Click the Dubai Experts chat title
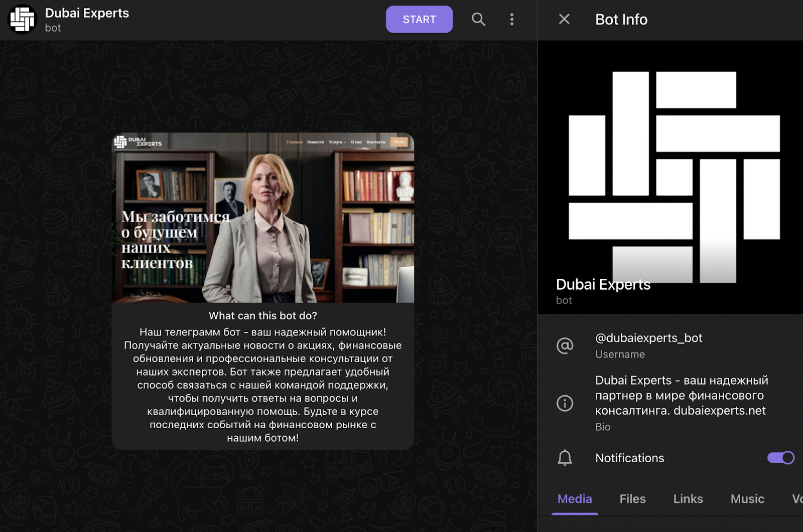This screenshot has width=803, height=532. 87,14
